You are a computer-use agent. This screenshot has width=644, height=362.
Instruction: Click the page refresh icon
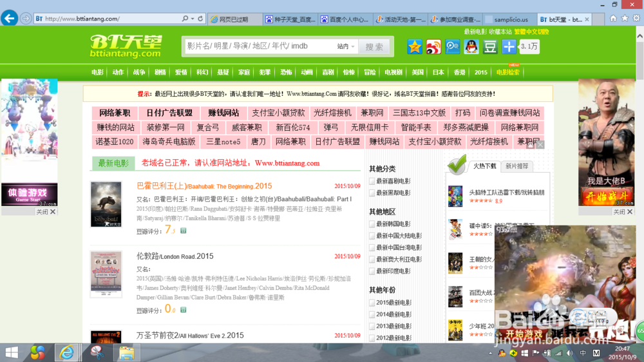[200, 19]
